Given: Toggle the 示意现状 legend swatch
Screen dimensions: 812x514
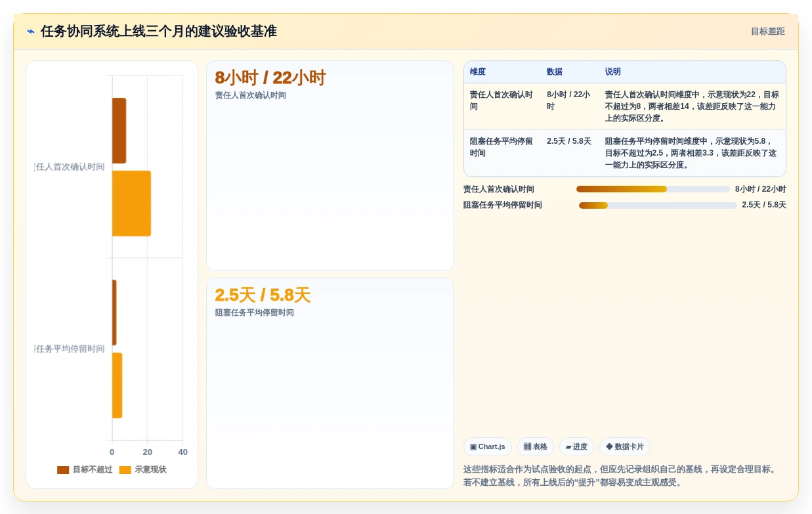Looking at the screenshot, I should (125, 470).
